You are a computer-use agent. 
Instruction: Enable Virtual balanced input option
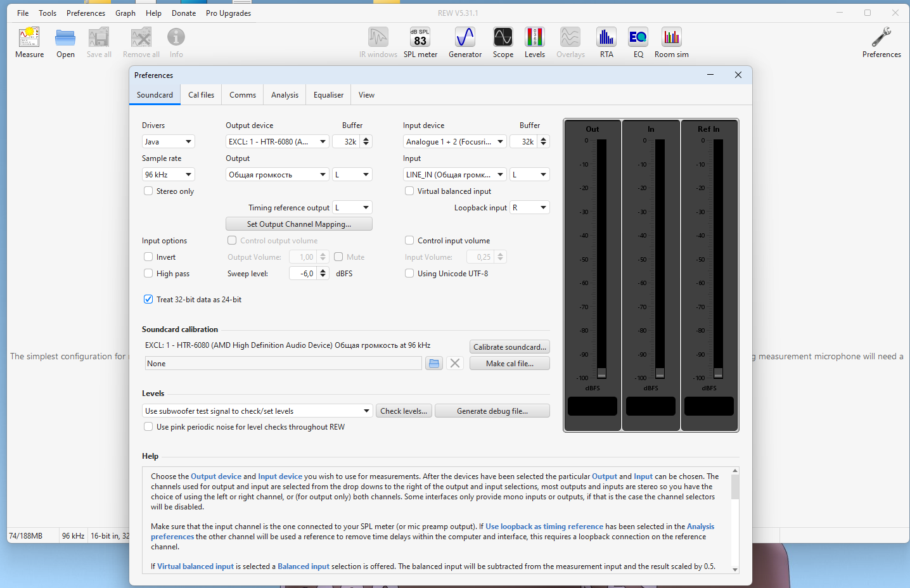pos(409,191)
